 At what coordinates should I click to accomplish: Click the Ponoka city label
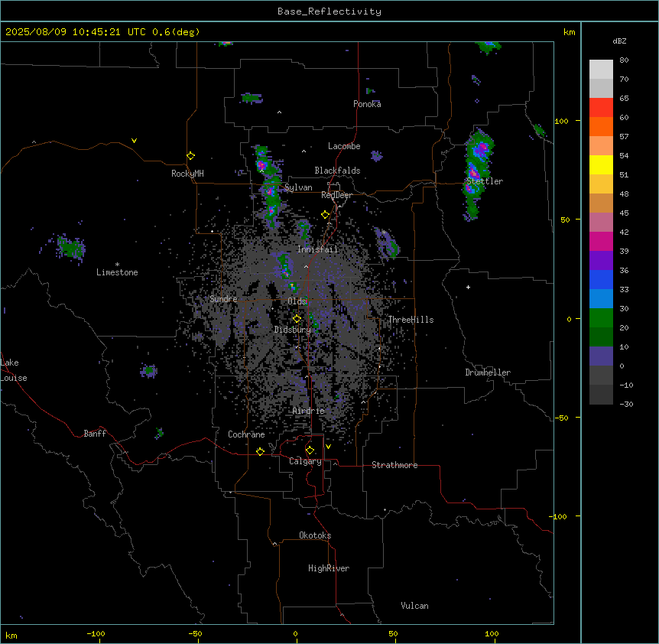(367, 104)
